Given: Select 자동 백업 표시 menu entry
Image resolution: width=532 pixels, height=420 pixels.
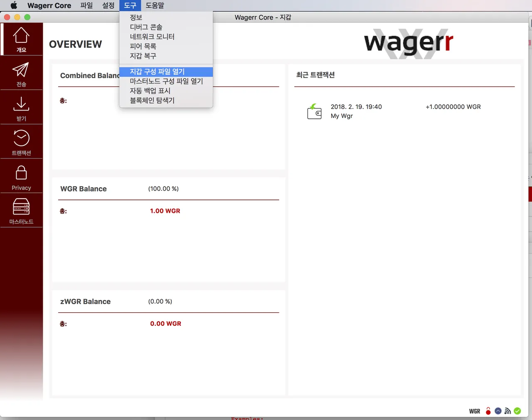Looking at the screenshot, I should pyautogui.click(x=166, y=91).
